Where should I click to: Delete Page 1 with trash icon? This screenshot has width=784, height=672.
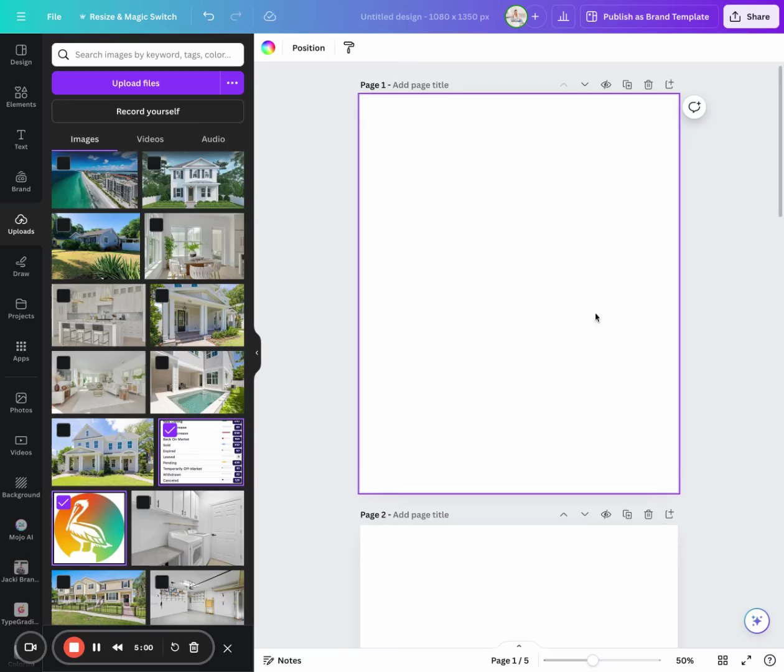click(648, 85)
